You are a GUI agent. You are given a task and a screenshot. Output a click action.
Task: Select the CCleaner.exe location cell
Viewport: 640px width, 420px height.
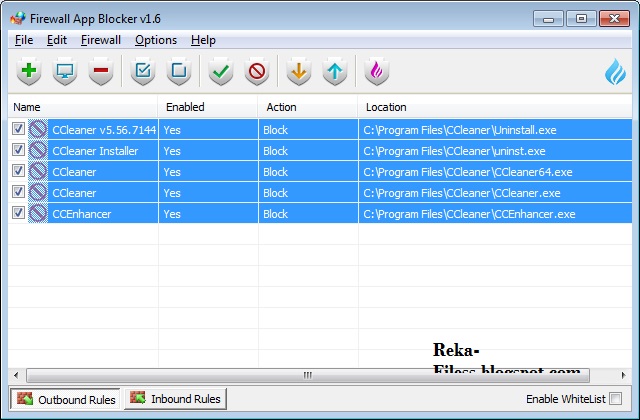(495, 193)
